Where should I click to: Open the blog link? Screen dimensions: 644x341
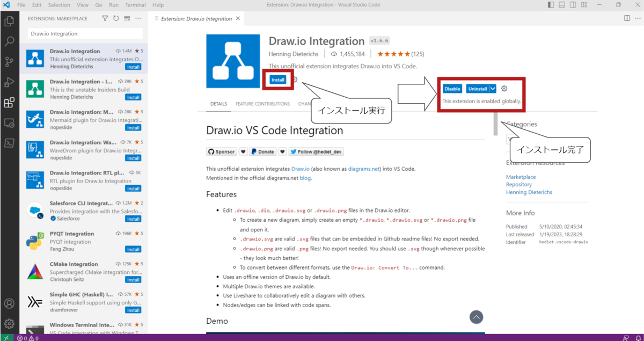305,178
